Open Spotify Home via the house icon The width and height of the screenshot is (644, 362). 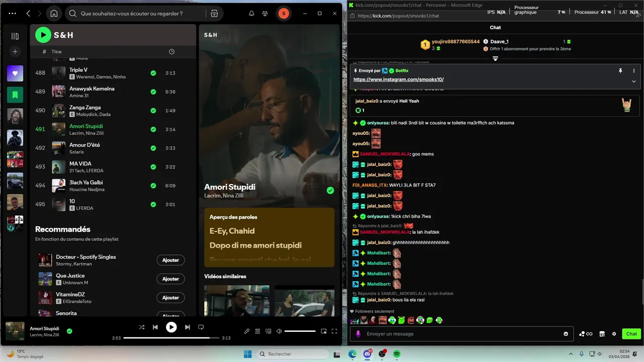tap(54, 14)
